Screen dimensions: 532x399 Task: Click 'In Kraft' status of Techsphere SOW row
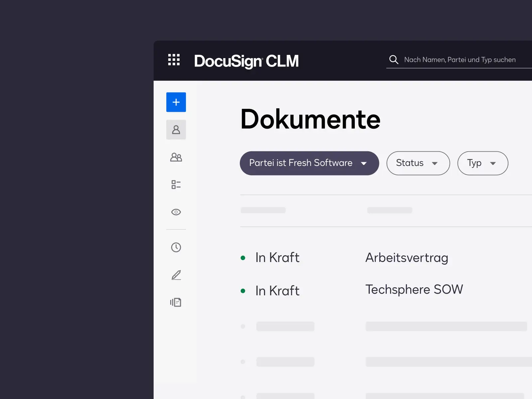277,291
